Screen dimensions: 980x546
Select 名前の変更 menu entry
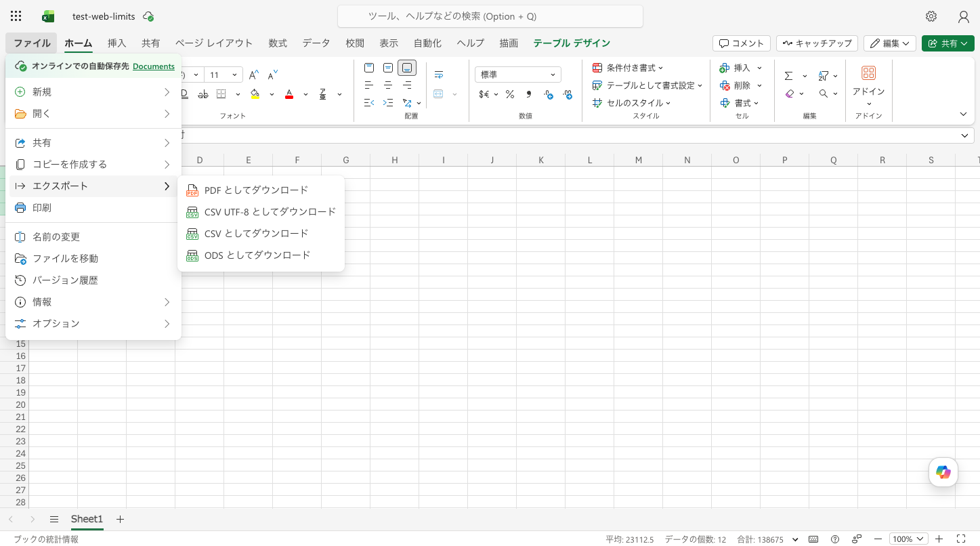pos(93,236)
